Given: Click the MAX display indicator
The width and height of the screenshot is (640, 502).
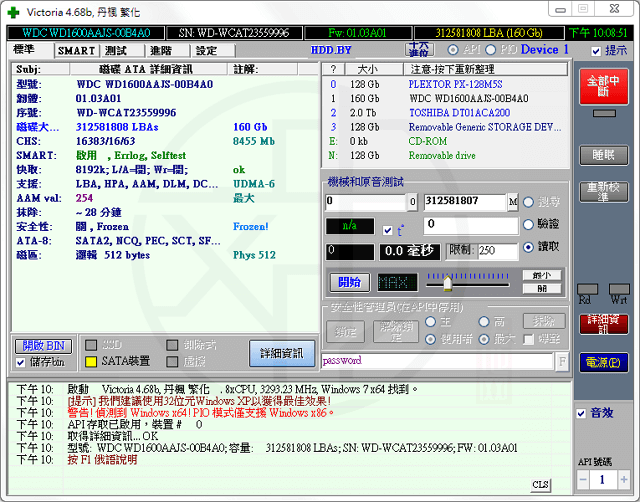Looking at the screenshot, I should coord(397,282).
